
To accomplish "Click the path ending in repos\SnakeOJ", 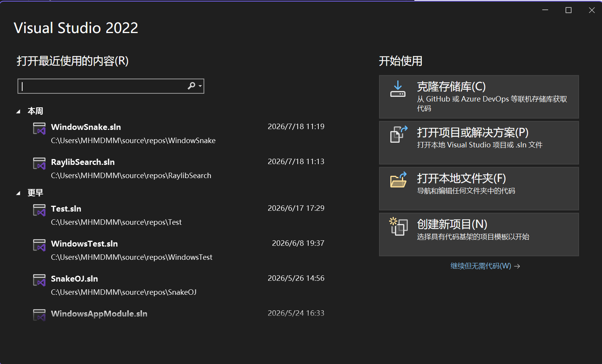I will coord(124,292).
